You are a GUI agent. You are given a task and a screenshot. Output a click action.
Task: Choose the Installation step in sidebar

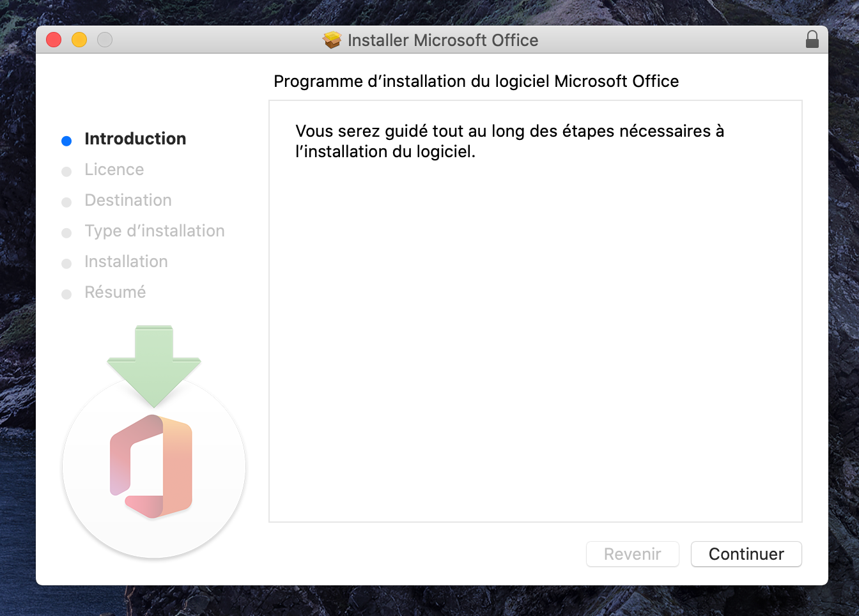pyautogui.click(x=126, y=261)
